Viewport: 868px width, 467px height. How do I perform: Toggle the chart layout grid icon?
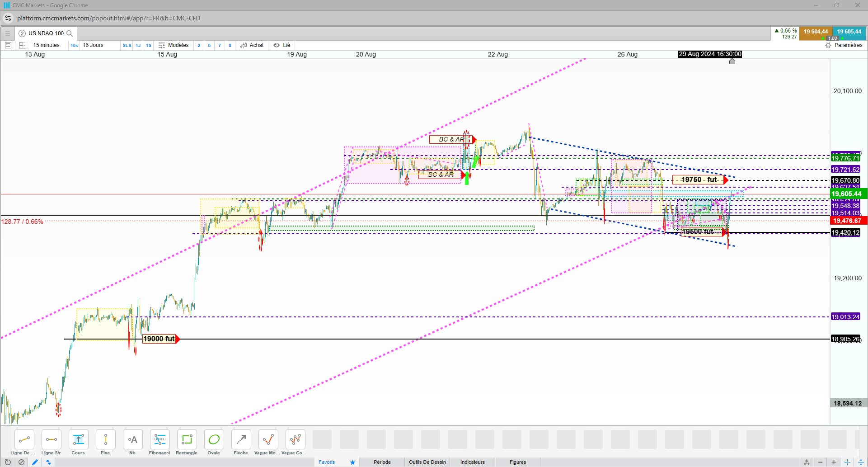click(x=23, y=45)
